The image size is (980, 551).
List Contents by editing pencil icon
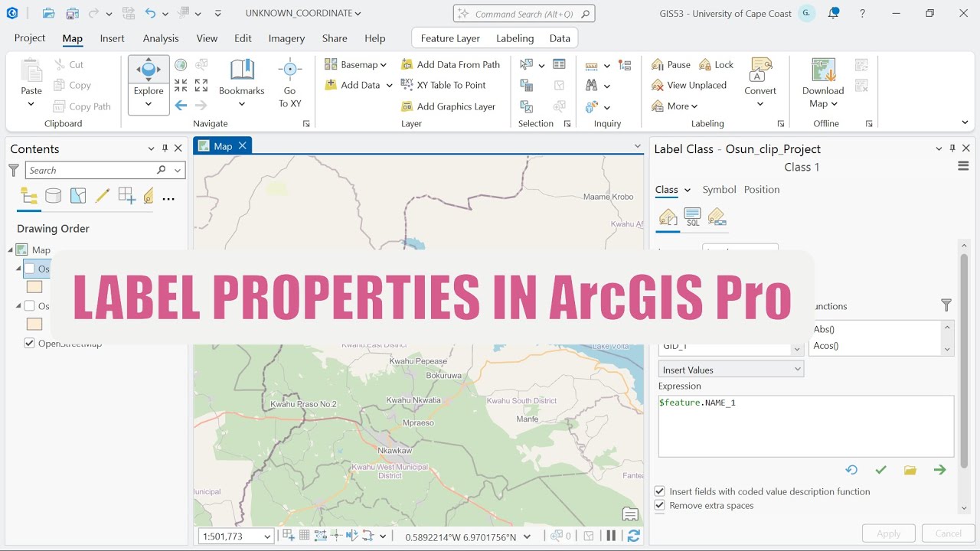coord(102,196)
